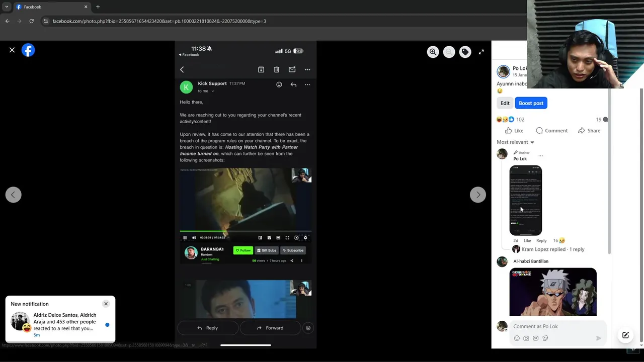Viewport: 644px width, 362px height.
Task: Click the Comment action button
Action: coord(551,131)
